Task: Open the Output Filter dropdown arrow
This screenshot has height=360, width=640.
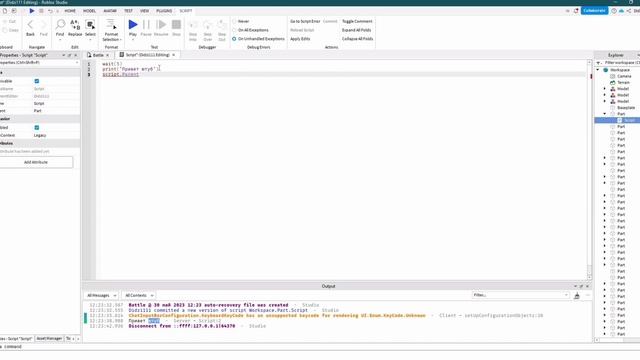Action: (x=566, y=295)
